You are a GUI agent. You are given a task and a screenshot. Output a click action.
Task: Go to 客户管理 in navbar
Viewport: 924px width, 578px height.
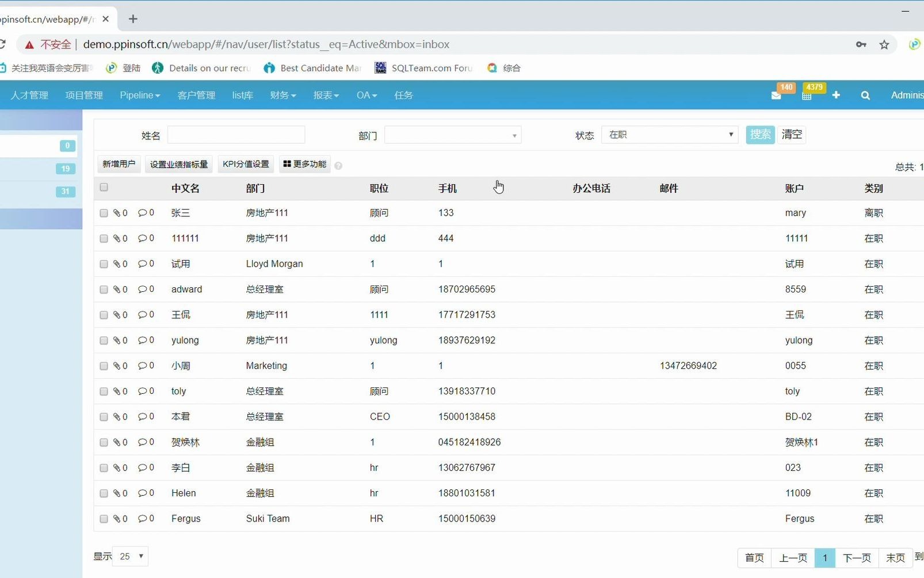196,95
